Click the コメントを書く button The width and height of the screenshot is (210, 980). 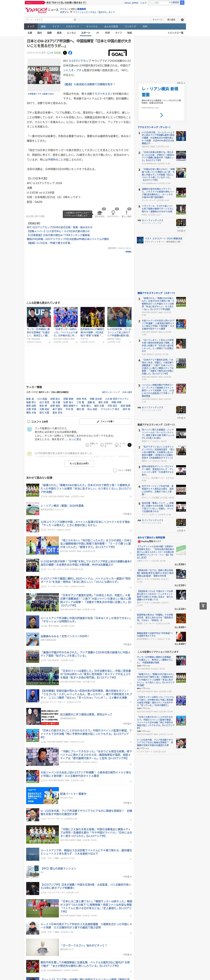[105, 422]
